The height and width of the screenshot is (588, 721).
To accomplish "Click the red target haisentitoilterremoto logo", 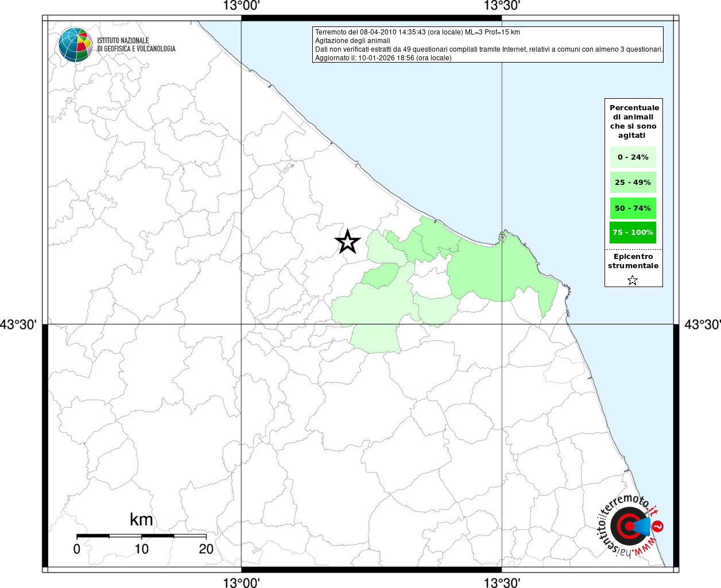I will pos(629,526).
